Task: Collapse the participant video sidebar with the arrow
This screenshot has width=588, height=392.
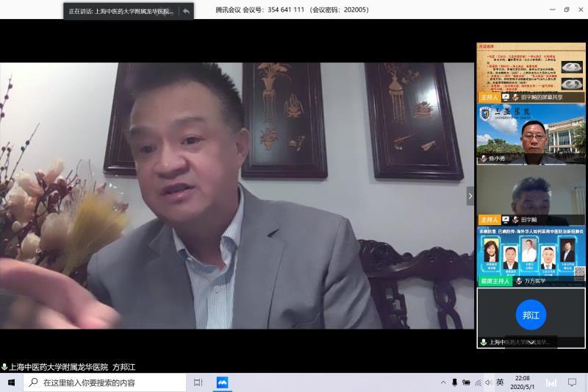Action: pyautogui.click(x=470, y=196)
